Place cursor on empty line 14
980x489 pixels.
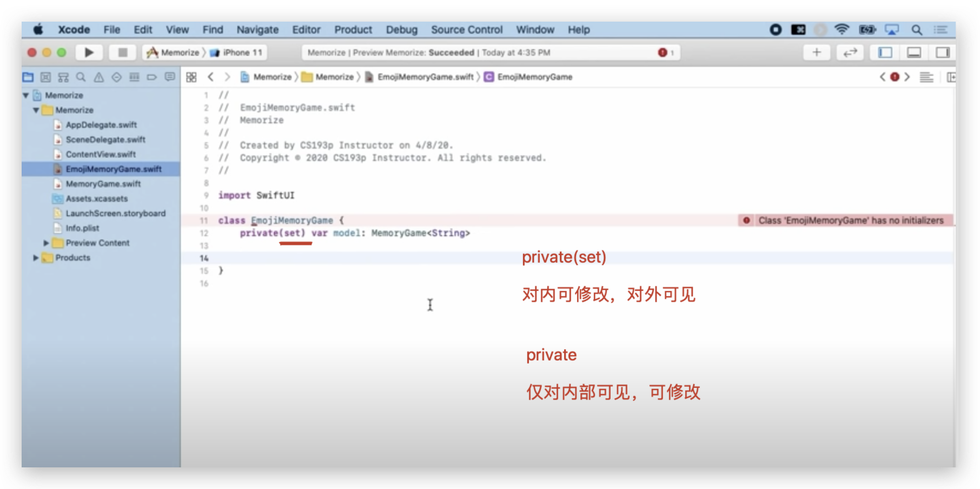coord(568,258)
